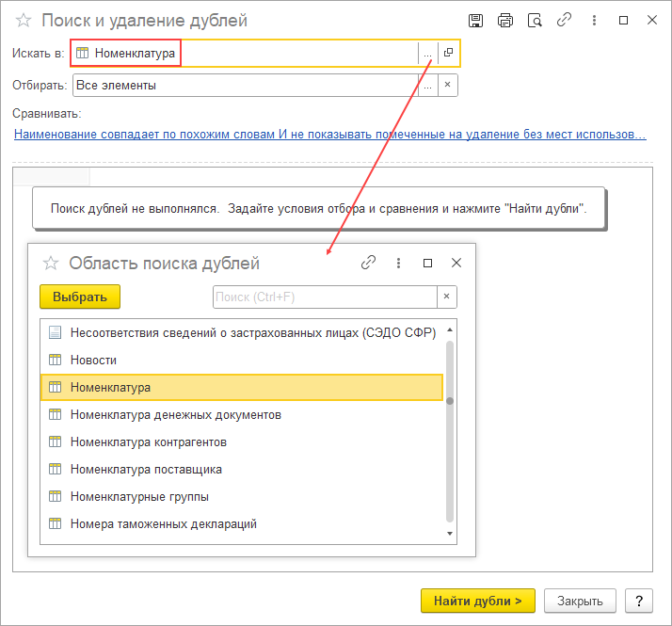672x626 pixels.
Task: Click the document icon of "Несоответствия сведений" row
Action: click(55, 332)
